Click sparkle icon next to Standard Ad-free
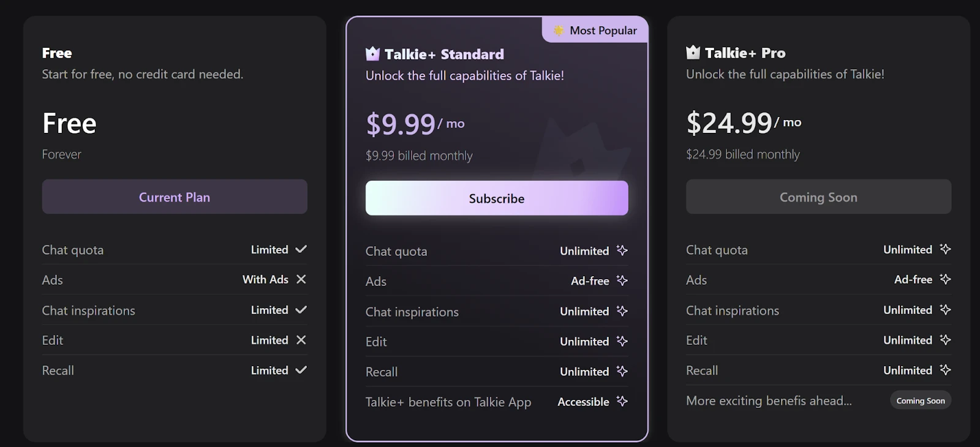Viewport: 980px width, 447px height. [622, 280]
